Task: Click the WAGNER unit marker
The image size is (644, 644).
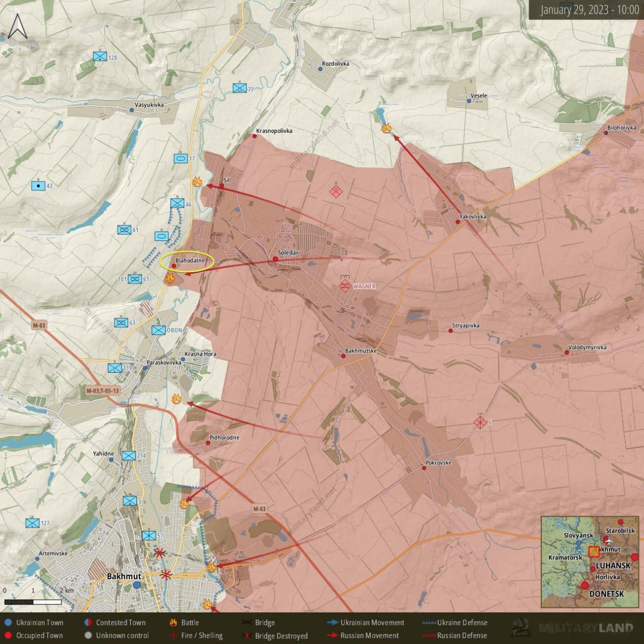Action: [345, 286]
